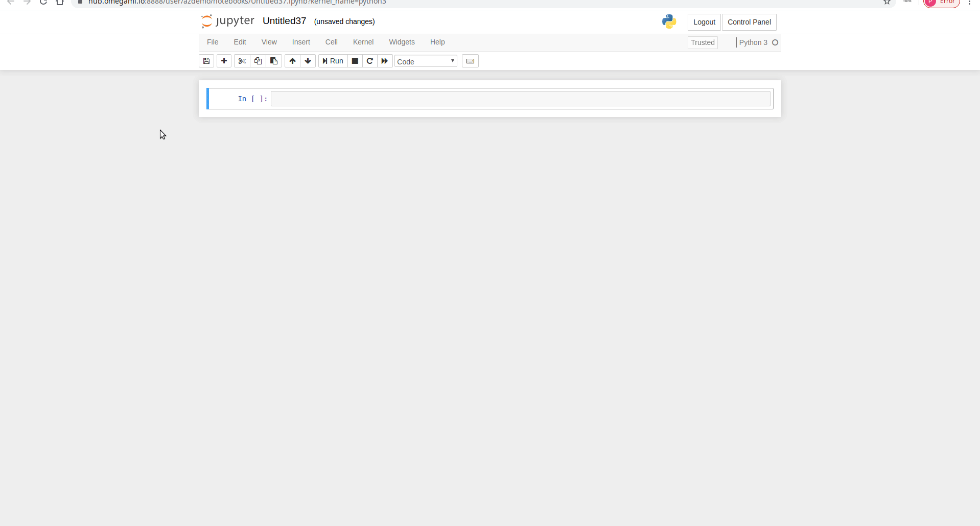Go forward in browser history
The height and width of the screenshot is (526, 980).
[x=27, y=2]
